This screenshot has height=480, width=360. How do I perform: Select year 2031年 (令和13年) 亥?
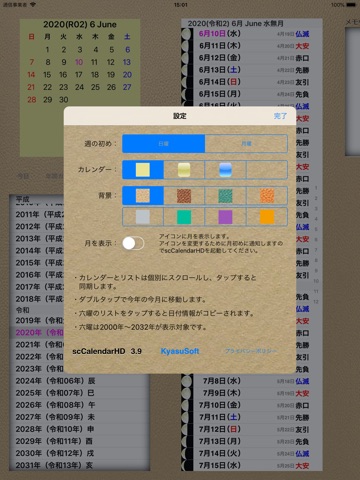click(x=79, y=465)
